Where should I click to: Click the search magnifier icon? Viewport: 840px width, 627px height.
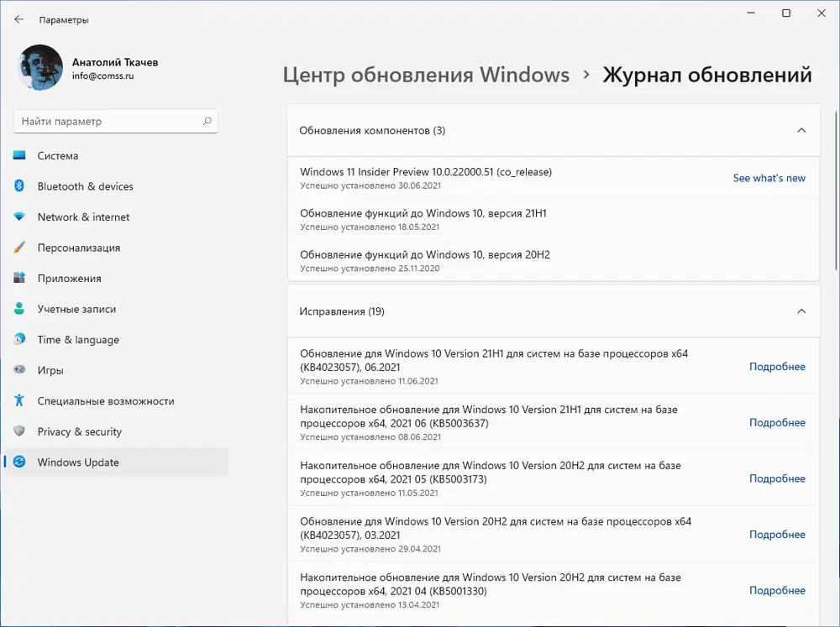pyautogui.click(x=207, y=121)
